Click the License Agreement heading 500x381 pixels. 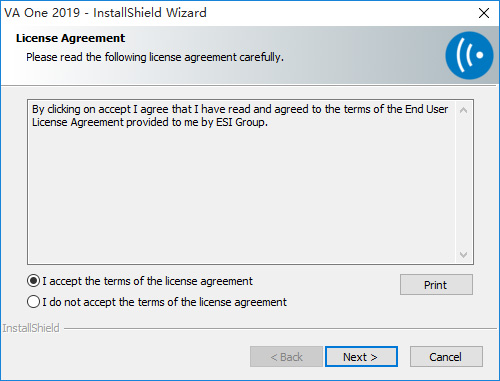[x=70, y=38]
